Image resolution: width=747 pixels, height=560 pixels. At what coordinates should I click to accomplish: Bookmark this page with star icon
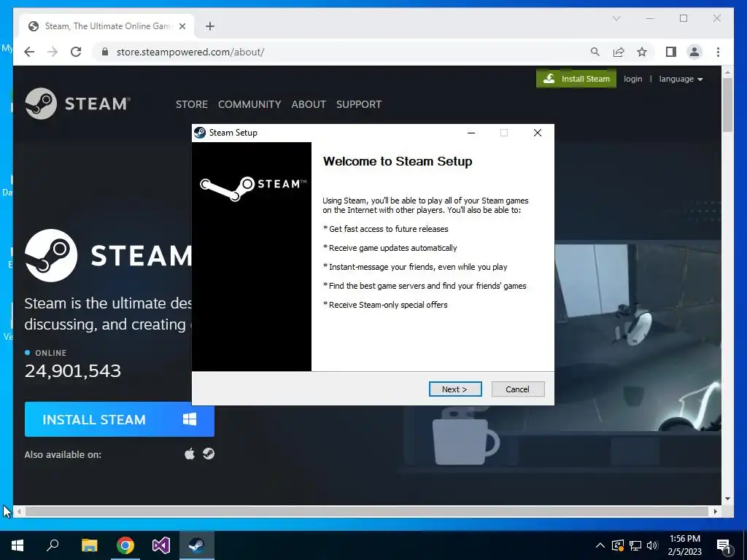642,52
